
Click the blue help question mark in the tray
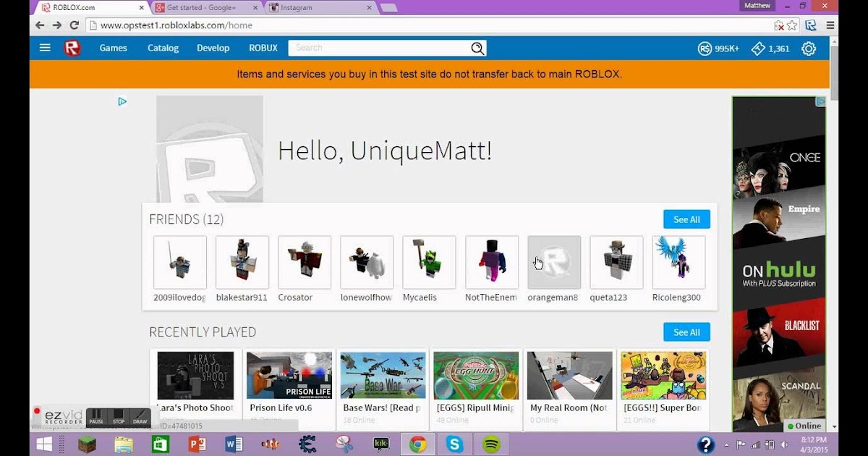(705, 444)
